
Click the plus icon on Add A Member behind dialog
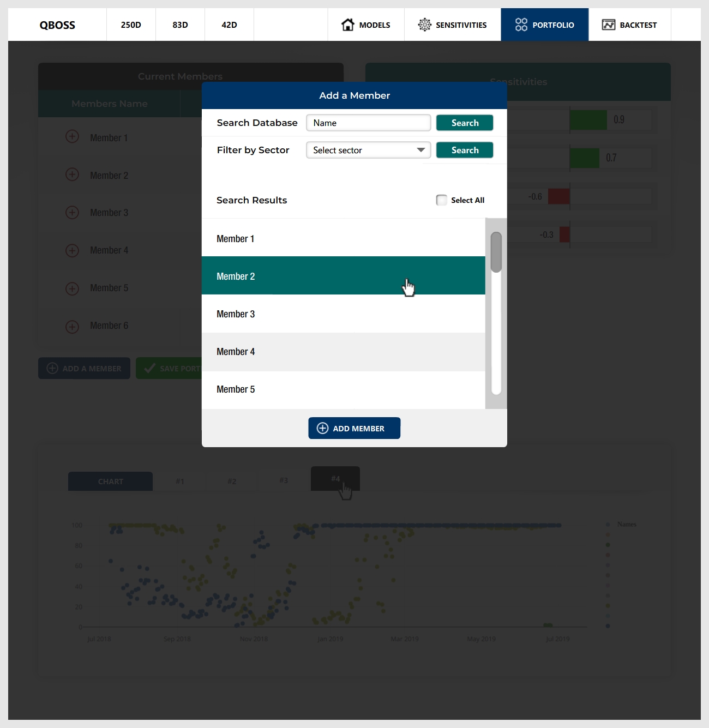click(52, 368)
